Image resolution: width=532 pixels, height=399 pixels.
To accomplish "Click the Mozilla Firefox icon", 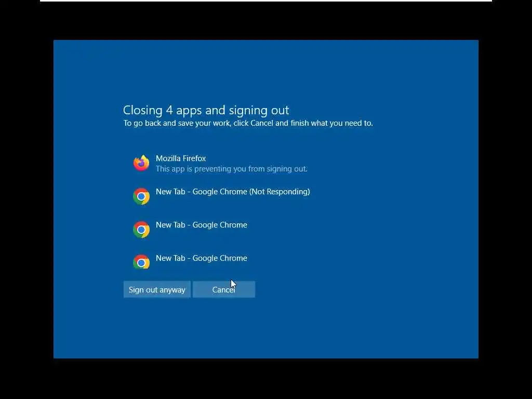I will [141, 163].
